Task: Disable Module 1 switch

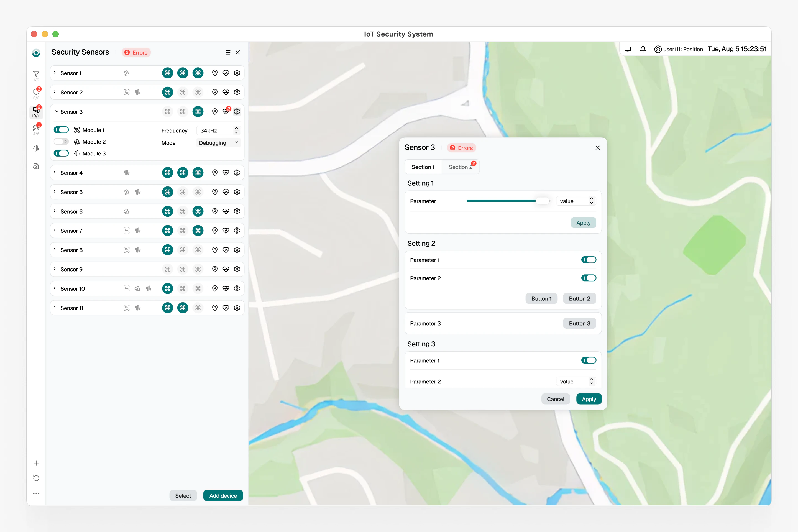Action: coord(61,130)
